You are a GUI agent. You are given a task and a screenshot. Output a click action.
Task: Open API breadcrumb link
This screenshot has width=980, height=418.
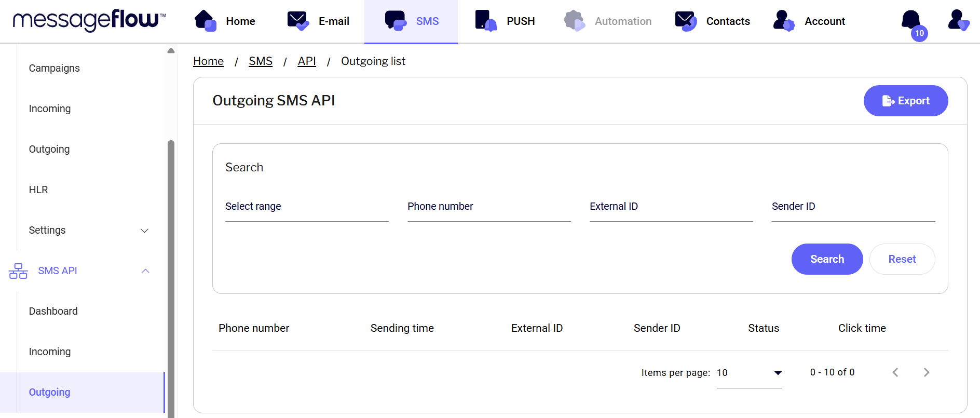pos(306,61)
